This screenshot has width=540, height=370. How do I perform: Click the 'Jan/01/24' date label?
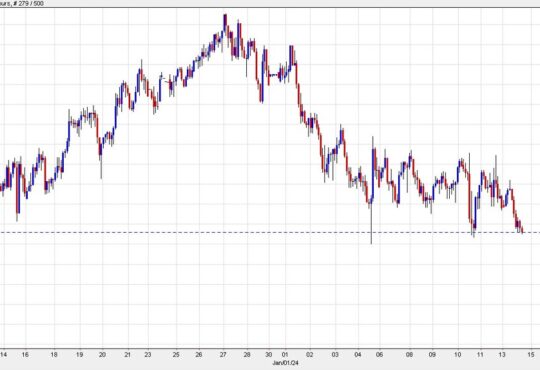(x=285, y=363)
